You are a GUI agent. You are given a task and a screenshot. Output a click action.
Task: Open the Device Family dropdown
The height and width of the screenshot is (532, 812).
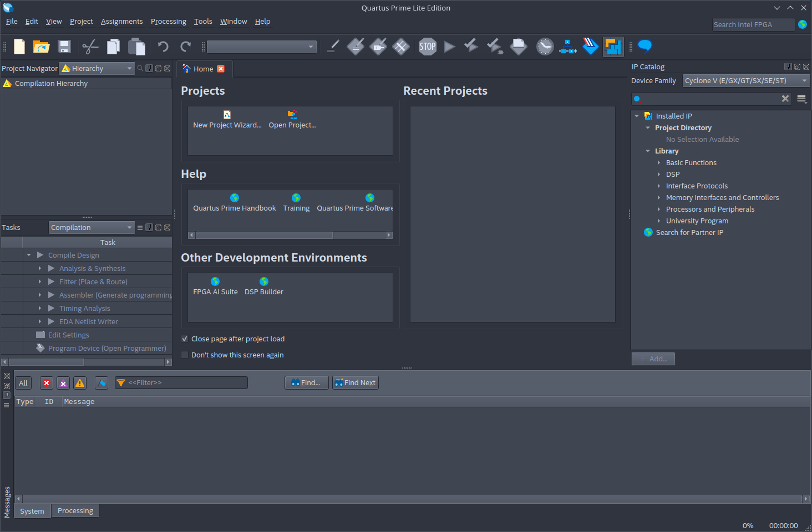click(746, 81)
